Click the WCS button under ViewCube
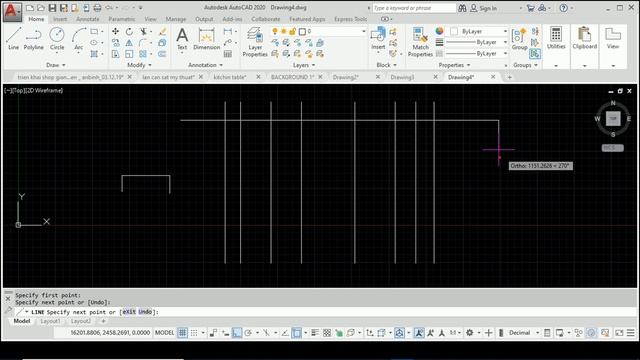The image size is (640, 360). (x=612, y=148)
